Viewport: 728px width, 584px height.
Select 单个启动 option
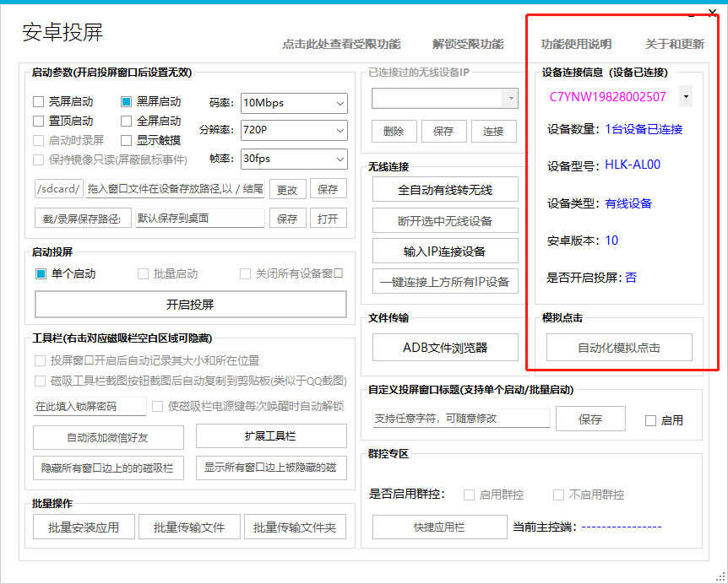click(41, 273)
